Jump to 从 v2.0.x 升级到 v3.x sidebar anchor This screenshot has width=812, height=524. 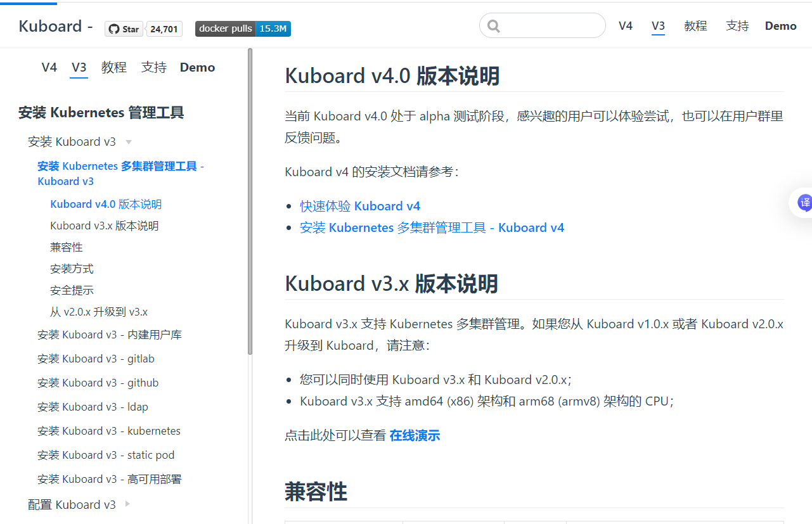pos(99,312)
